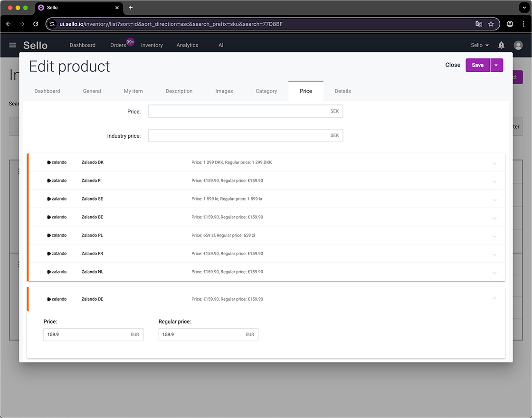Click the user avatar in the top bar
532x418 pixels.
pos(518,45)
